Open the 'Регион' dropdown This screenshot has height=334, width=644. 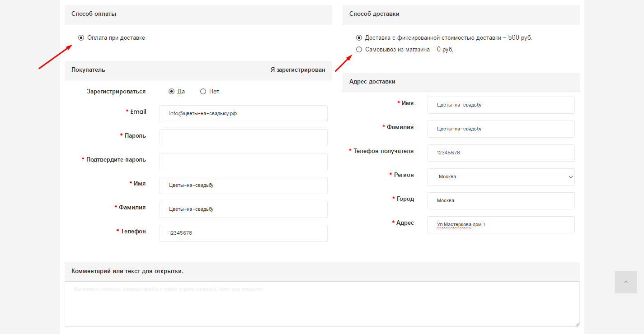pyautogui.click(x=501, y=177)
